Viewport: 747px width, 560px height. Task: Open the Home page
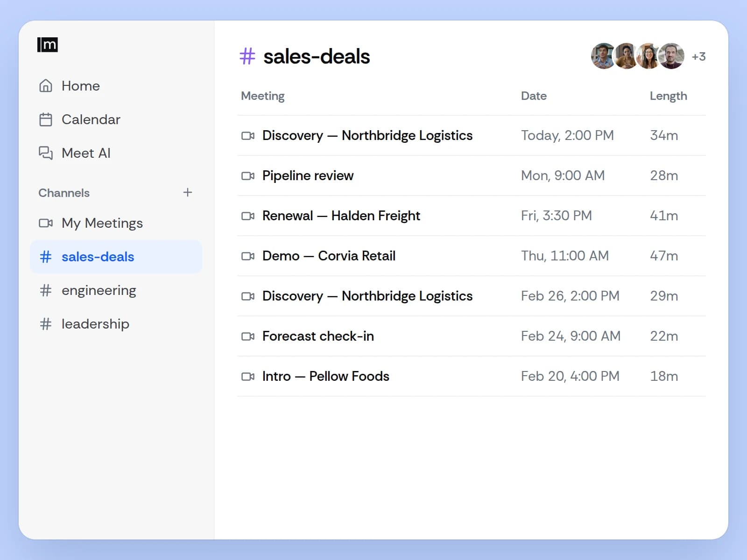pos(116,86)
